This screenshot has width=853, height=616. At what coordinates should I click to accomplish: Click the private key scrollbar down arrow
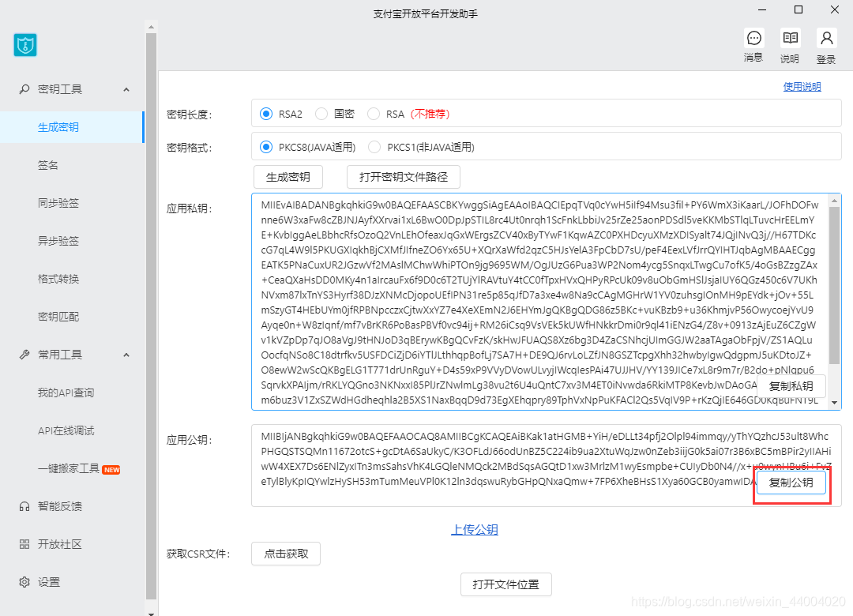[x=835, y=404]
